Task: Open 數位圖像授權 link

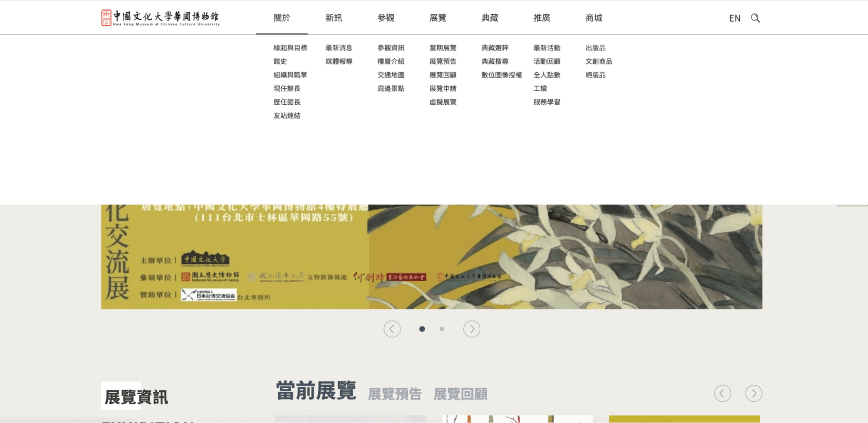Action: (502, 75)
